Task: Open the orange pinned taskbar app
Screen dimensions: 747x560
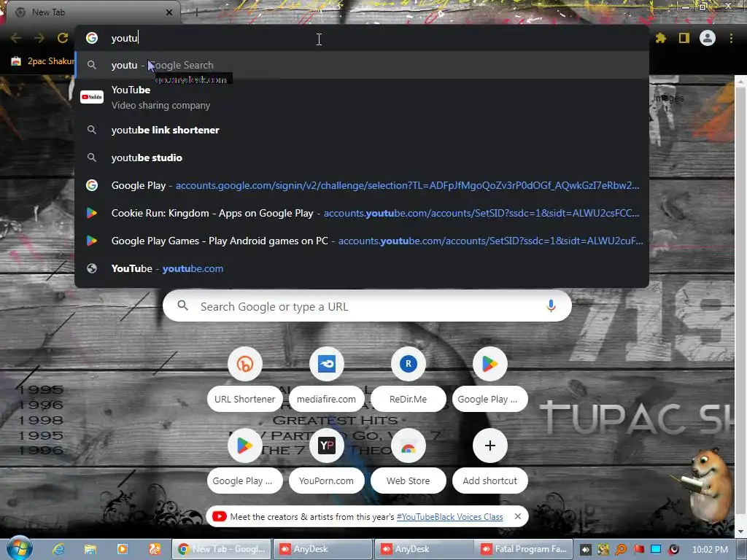Action: click(x=155, y=549)
